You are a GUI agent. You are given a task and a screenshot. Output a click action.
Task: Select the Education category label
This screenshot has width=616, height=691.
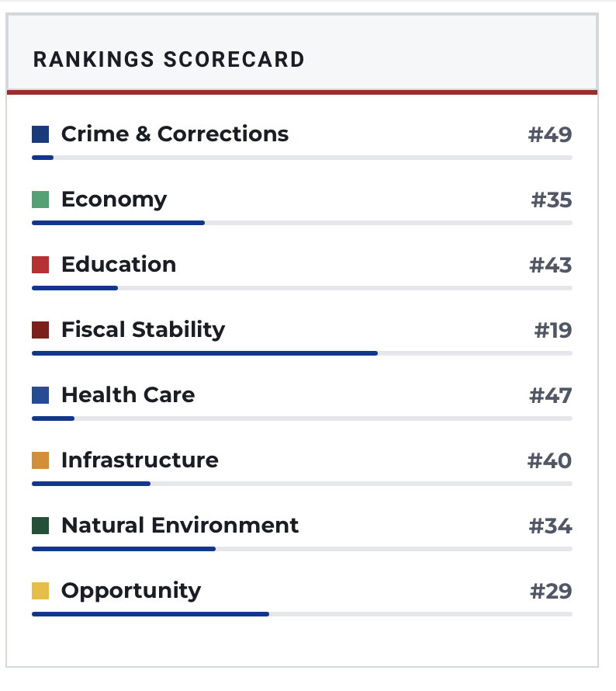pyautogui.click(x=119, y=265)
